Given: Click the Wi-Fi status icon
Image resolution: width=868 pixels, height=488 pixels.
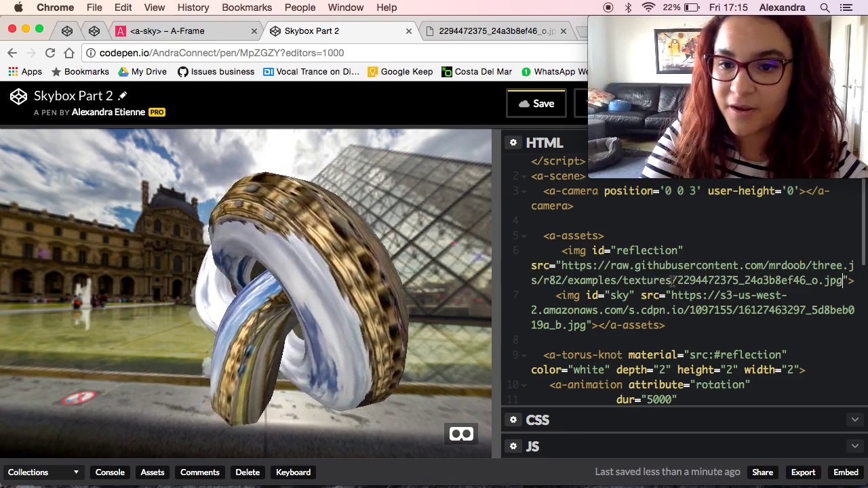Looking at the screenshot, I should coord(648,7).
